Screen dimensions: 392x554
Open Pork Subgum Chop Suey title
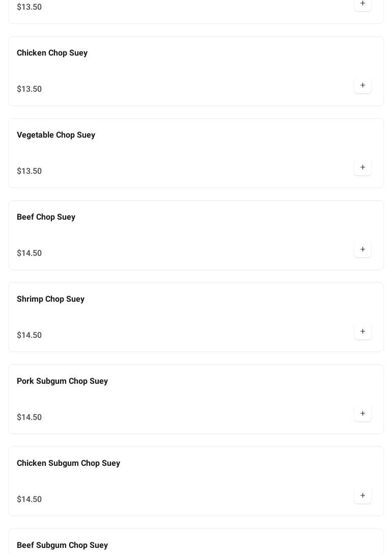click(62, 381)
